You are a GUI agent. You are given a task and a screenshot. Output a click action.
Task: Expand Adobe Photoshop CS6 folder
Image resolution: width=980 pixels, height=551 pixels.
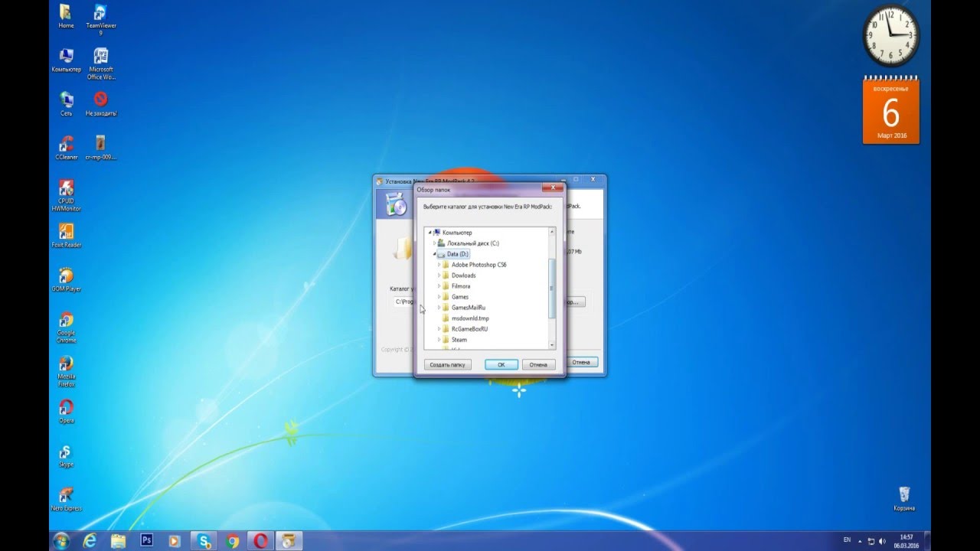439,264
